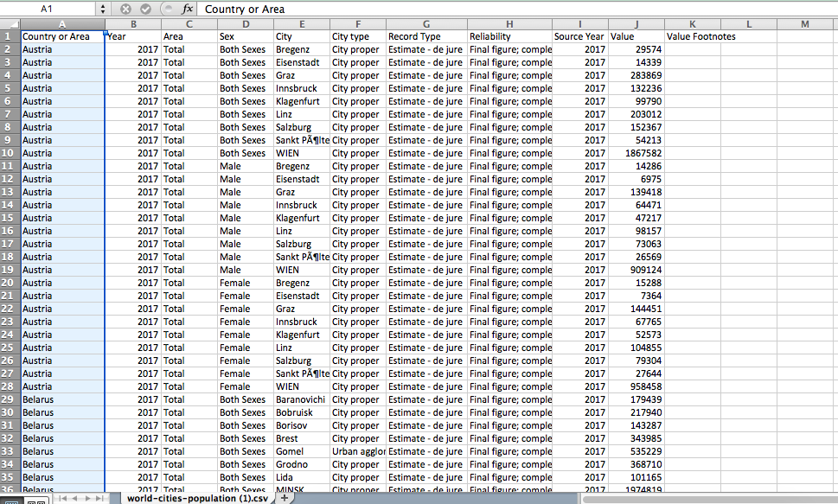Jump to last sheet with rightmost navigation arrow
The image size is (838, 504).
[x=99, y=500]
